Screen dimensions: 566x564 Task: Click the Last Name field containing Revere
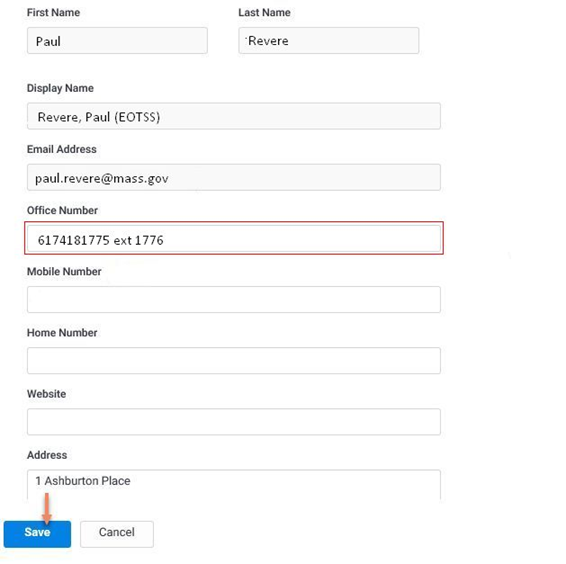click(328, 41)
